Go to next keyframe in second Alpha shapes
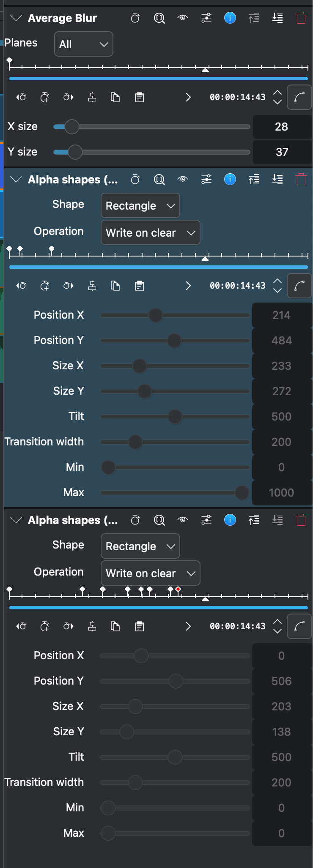Screen dimensions: 313x868 coord(69,627)
